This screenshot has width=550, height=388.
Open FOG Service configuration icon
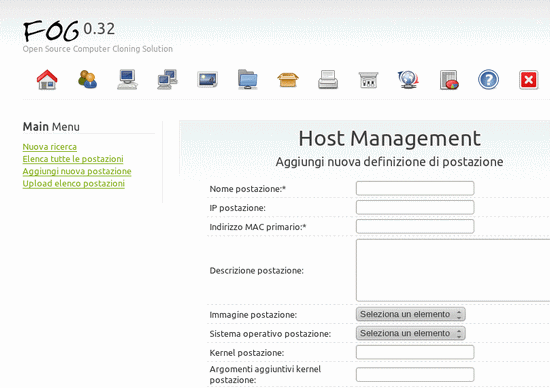pos(368,80)
